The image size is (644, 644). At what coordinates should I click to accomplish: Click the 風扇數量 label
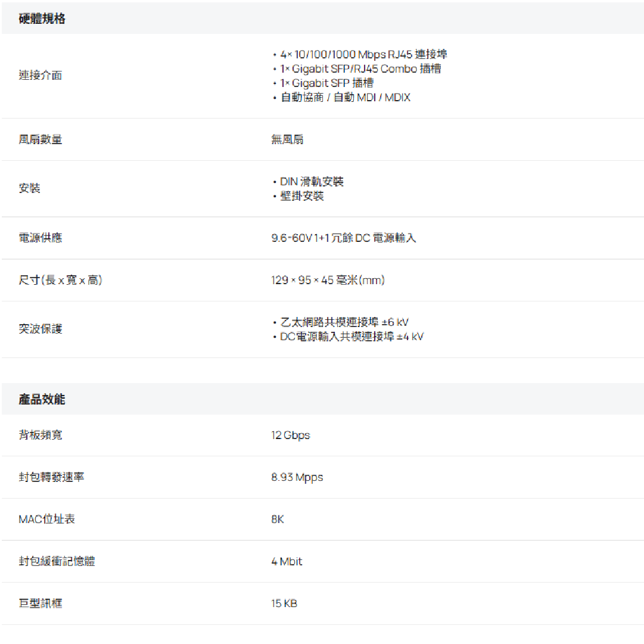tap(41, 140)
